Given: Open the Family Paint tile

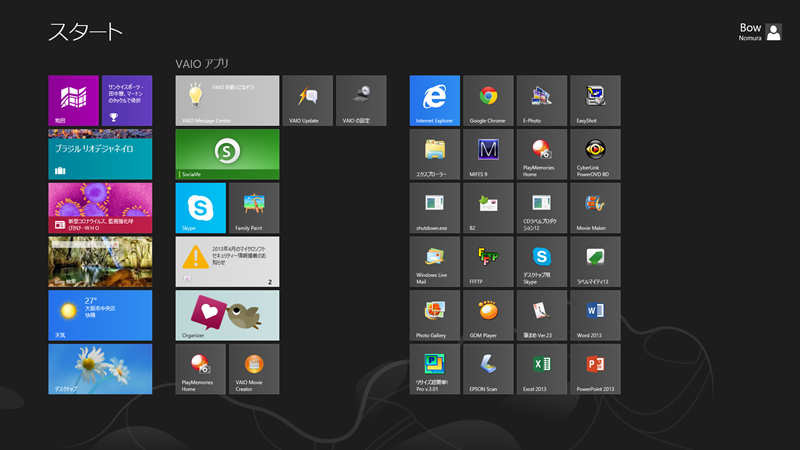Looking at the screenshot, I should pos(254,208).
